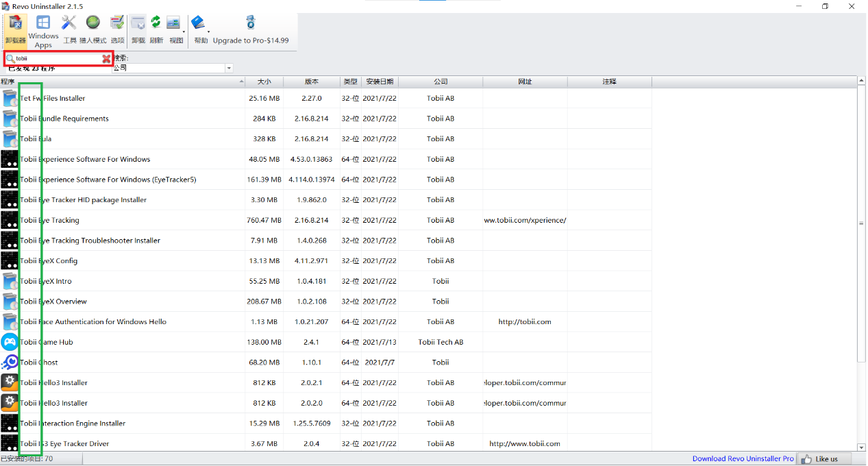Click the magnifier icon in search box
The image size is (868, 466).
pyautogui.click(x=10, y=59)
